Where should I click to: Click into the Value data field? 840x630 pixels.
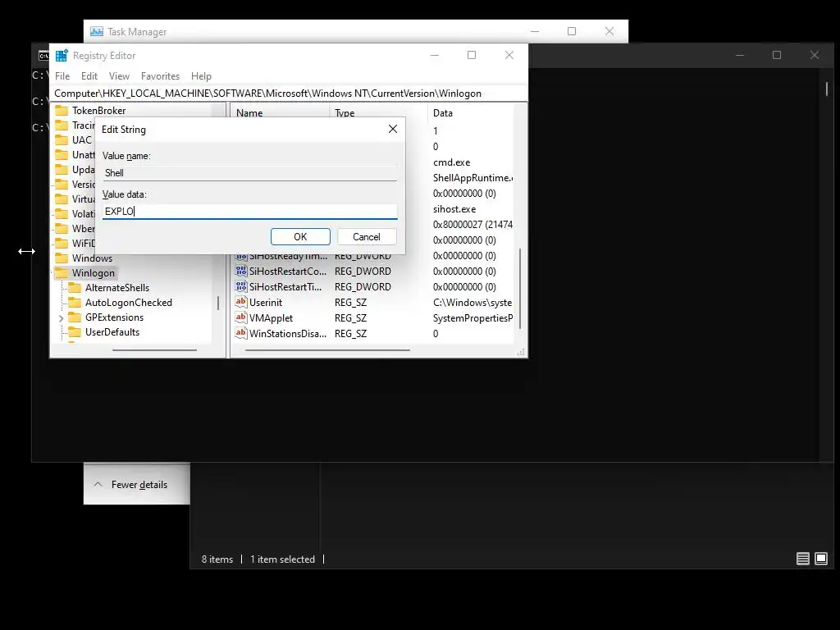tap(249, 211)
